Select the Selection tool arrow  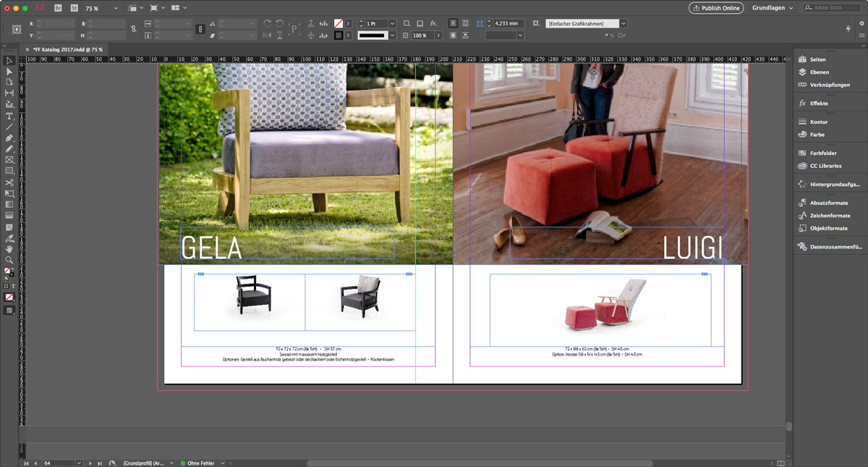pyautogui.click(x=9, y=61)
